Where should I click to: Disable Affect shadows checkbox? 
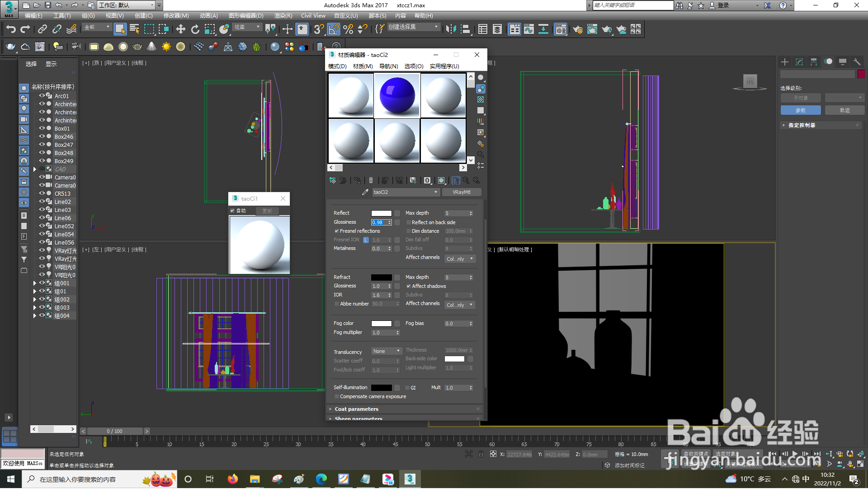(x=409, y=287)
